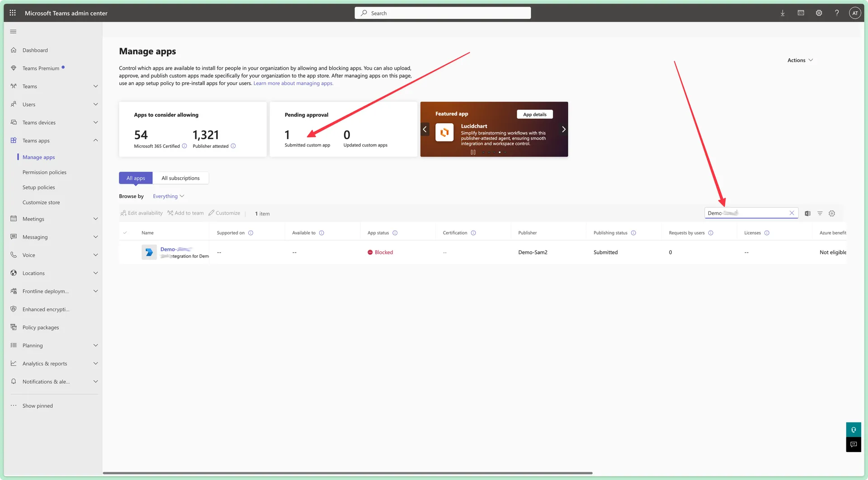
Task: Open the teal help assistant button
Action: click(854, 430)
